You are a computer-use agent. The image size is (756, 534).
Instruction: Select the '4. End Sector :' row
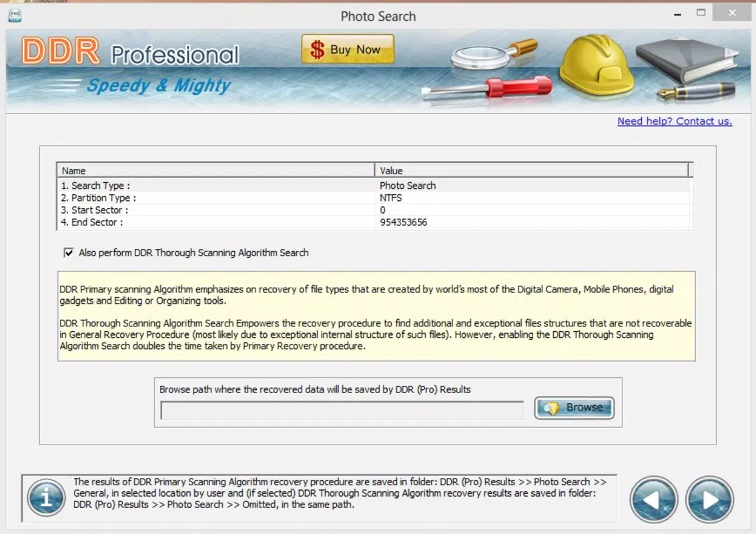coord(374,222)
